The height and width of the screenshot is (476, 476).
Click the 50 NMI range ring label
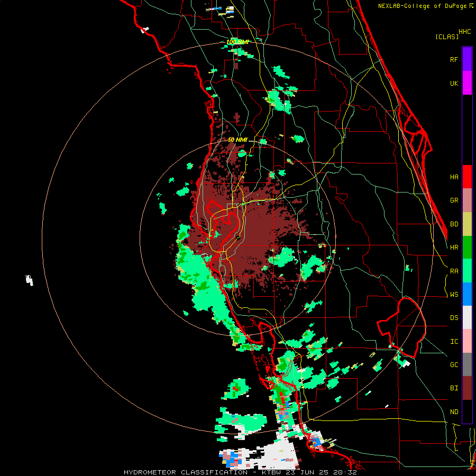pos(237,140)
